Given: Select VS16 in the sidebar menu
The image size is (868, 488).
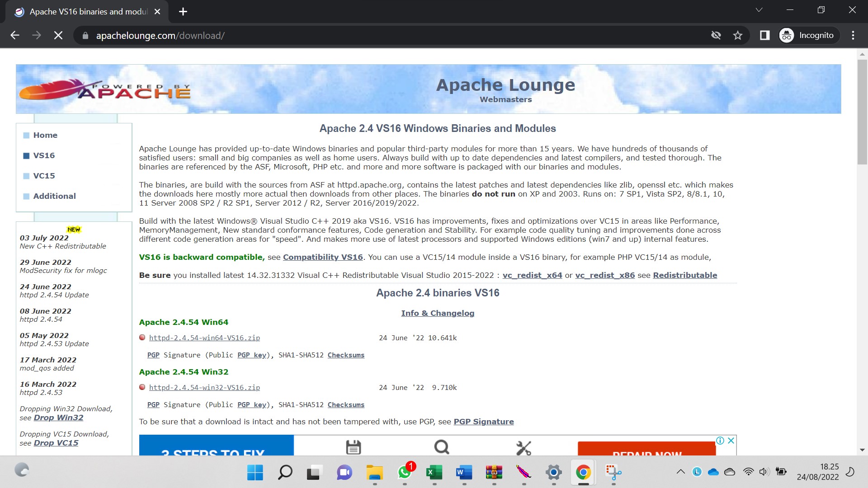Looking at the screenshot, I should coord(44,155).
